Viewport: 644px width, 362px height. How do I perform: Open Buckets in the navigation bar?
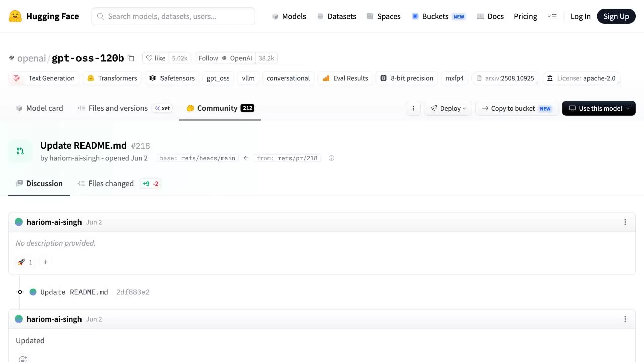pyautogui.click(x=438, y=16)
